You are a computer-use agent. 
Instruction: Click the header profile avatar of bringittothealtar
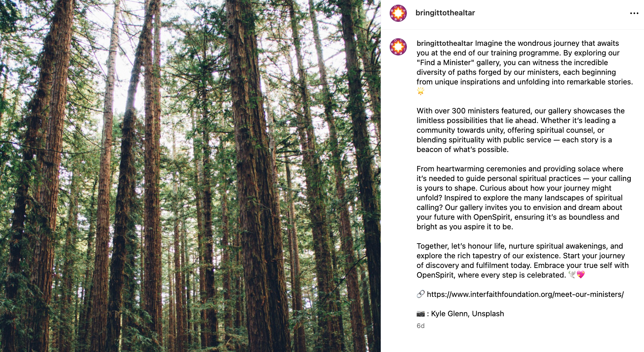click(398, 13)
